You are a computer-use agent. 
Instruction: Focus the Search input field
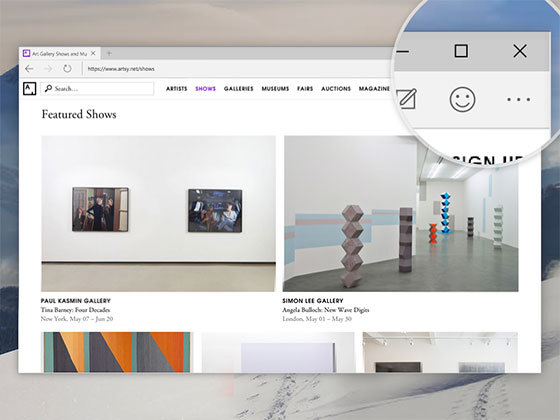click(97, 89)
